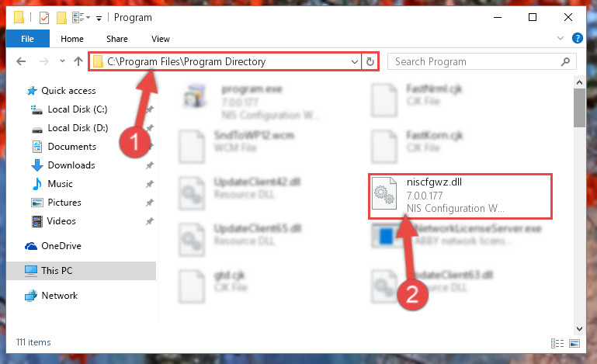Click the search magnifier icon
Viewport: 597px width, 364px height.
[x=565, y=61]
